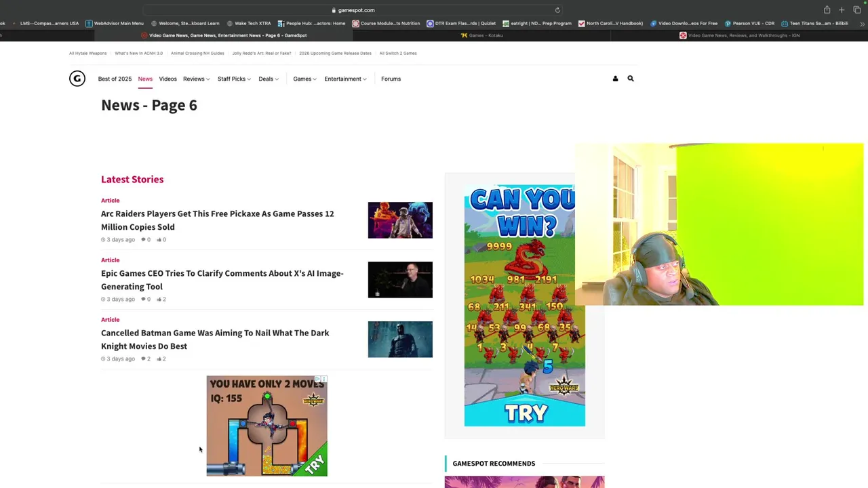This screenshot has height=488, width=868.
Task: Open the eatright Prep Program bookmark
Action: [x=537, y=23]
